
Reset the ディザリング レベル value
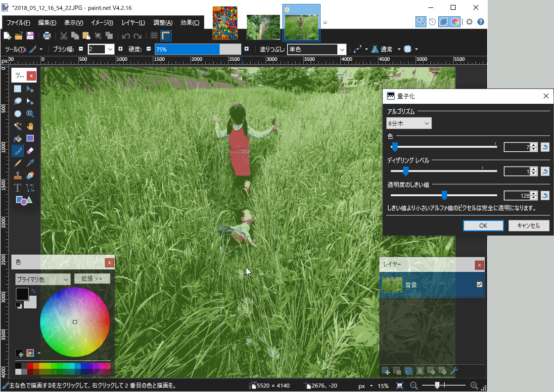[545, 171]
